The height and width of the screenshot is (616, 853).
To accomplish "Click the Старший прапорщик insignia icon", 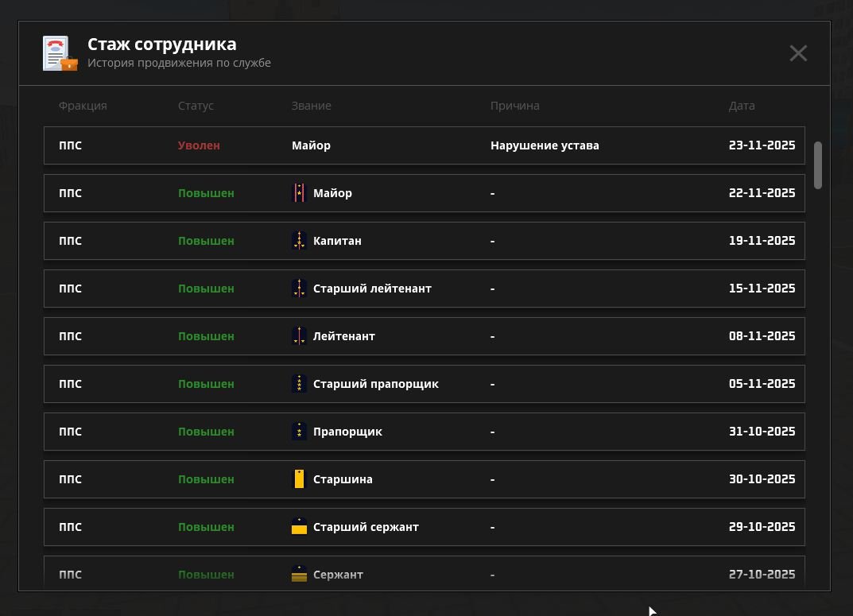I will pyautogui.click(x=299, y=384).
